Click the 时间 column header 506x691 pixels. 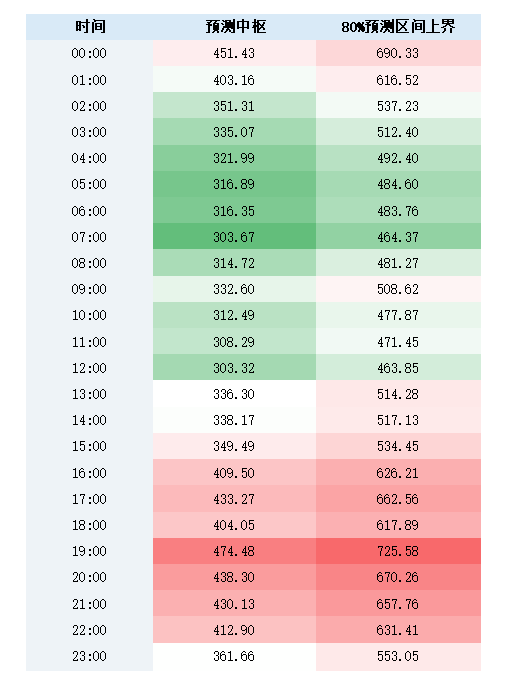89,27
